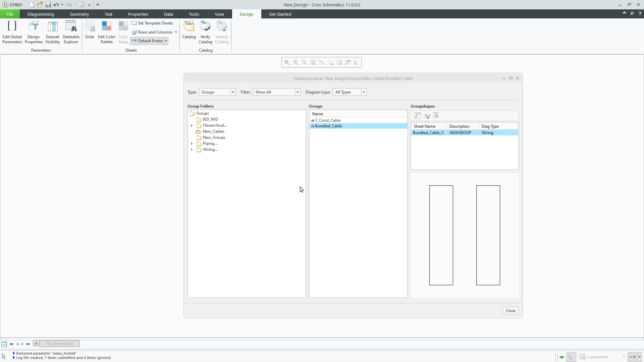Image resolution: width=644 pixels, height=362 pixels.
Task: Open the Verify Catalog tool
Action: [x=205, y=32]
